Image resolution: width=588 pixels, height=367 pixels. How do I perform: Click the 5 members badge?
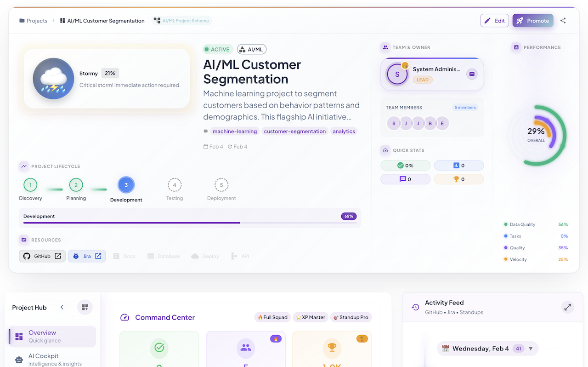click(465, 108)
